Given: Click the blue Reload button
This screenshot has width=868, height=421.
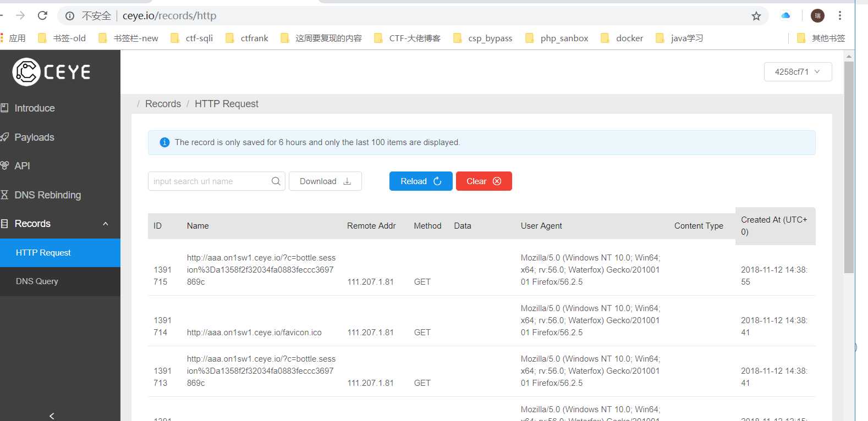Looking at the screenshot, I should [421, 181].
